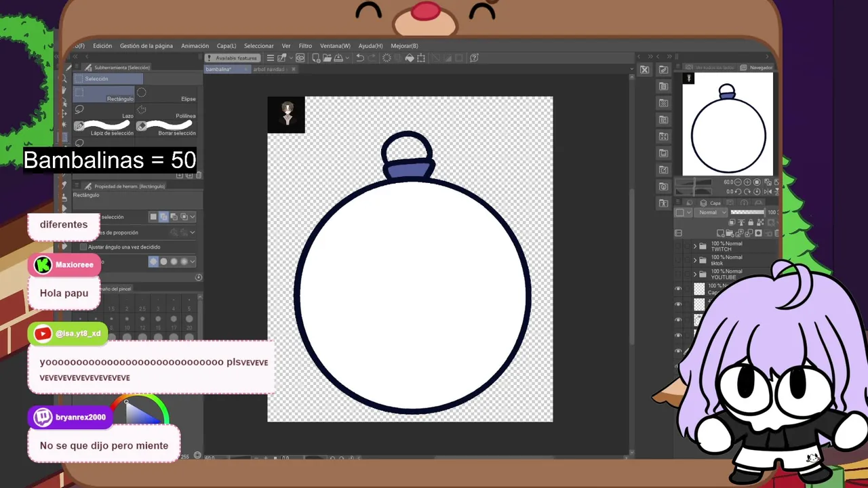Pick the Borrar selección sub tool

pos(167,129)
